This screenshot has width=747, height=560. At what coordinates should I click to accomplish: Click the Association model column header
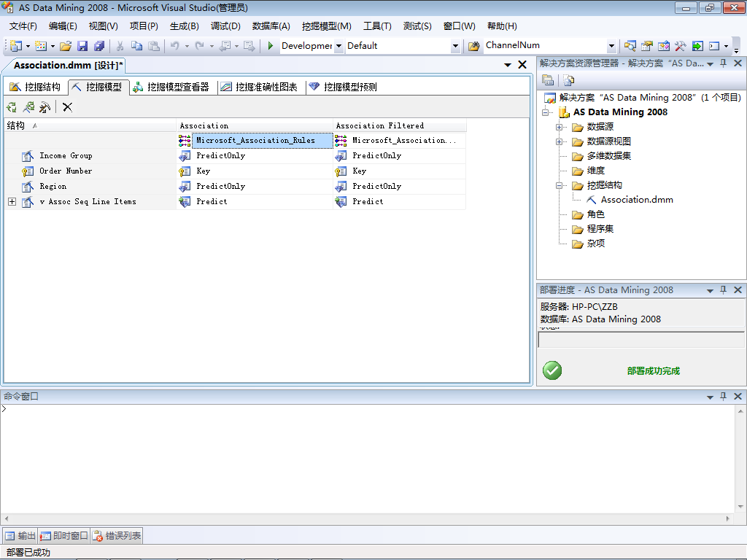pyautogui.click(x=255, y=125)
